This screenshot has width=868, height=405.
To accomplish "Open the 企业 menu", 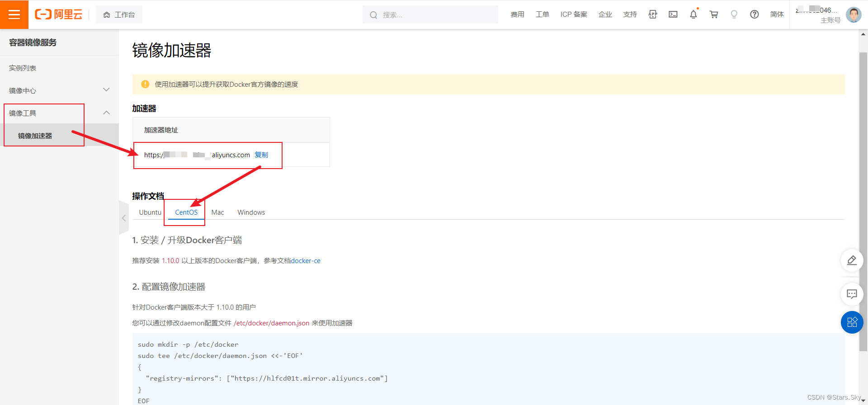I will [x=605, y=14].
